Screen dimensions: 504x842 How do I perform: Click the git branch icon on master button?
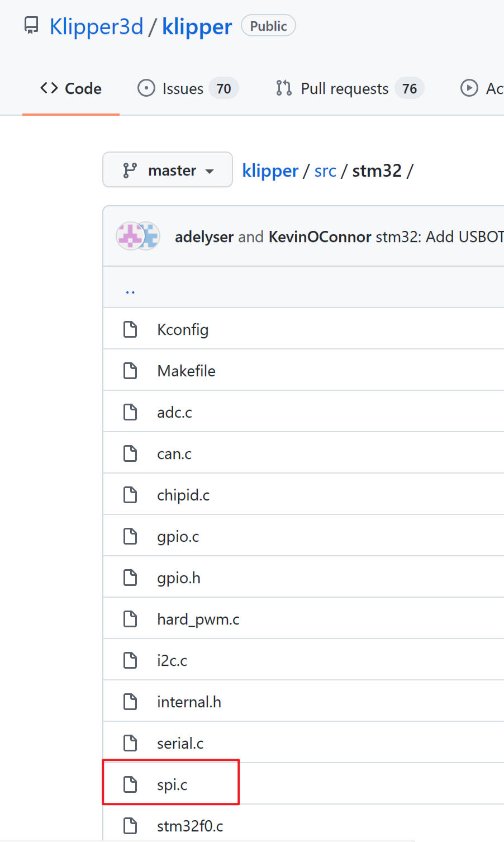click(130, 171)
